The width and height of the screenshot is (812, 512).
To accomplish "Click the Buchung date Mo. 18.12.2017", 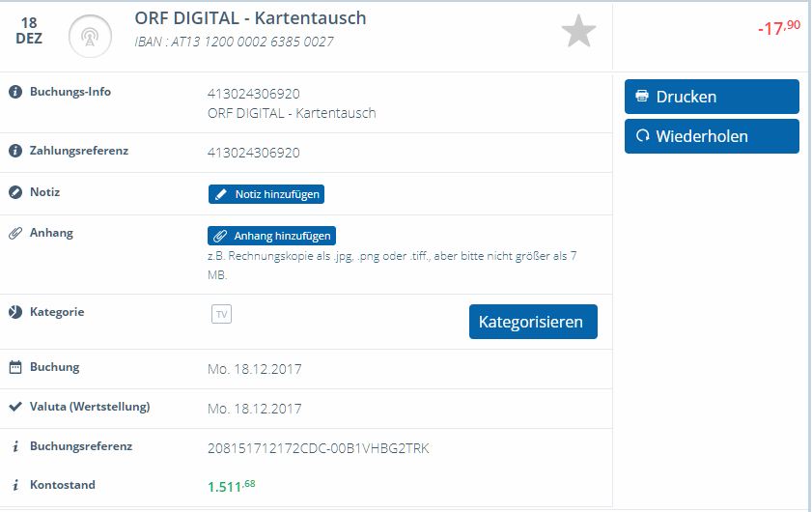I will coord(254,369).
